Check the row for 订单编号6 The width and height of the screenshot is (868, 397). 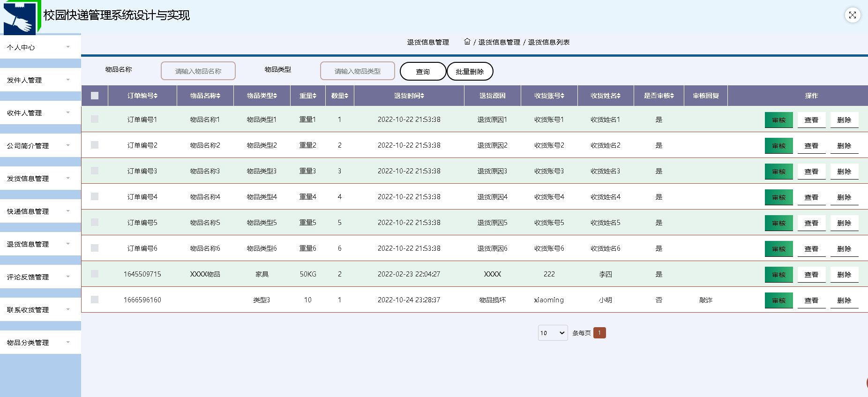(95, 248)
